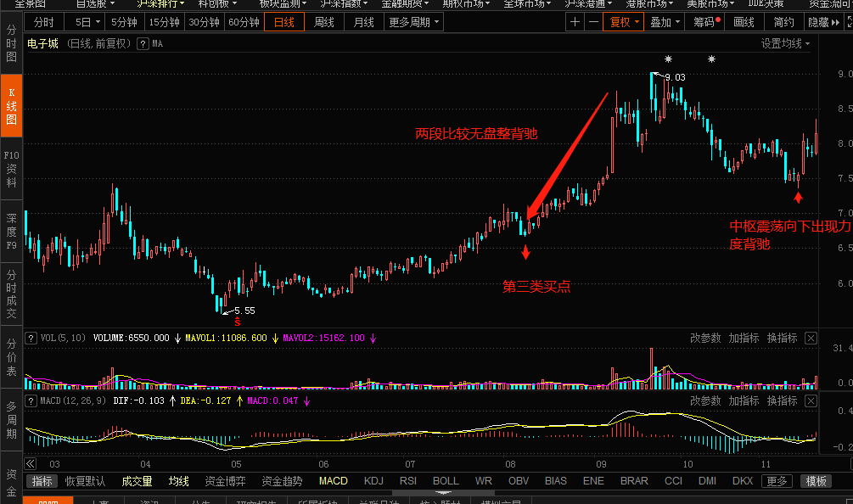
Task: Close the MACD indicator panel
Action: 811,401
